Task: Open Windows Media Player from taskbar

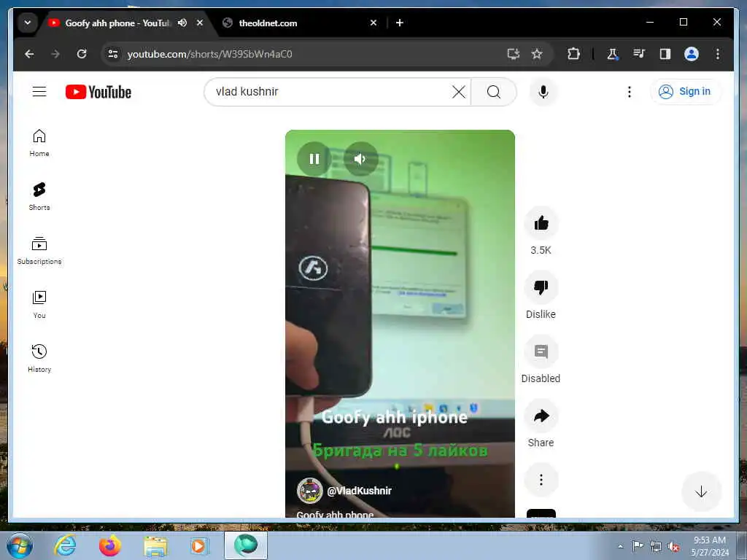Action: coord(199,545)
